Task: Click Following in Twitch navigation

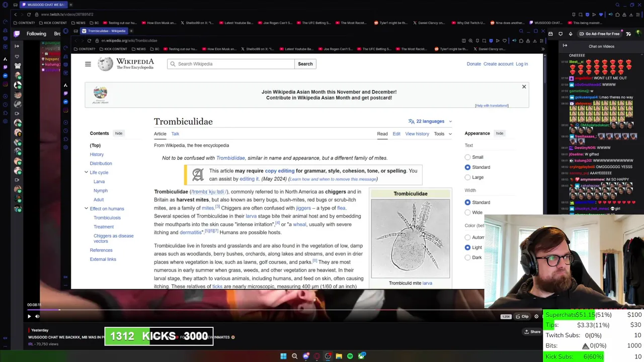Action: tap(36, 34)
